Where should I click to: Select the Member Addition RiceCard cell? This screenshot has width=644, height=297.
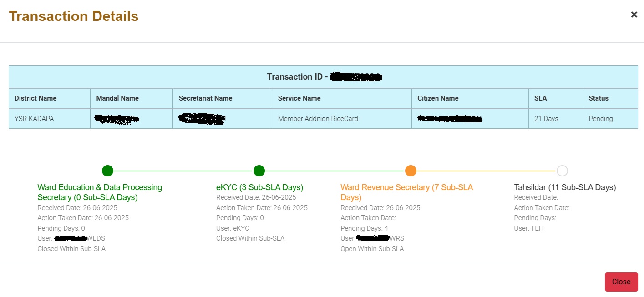(x=318, y=119)
